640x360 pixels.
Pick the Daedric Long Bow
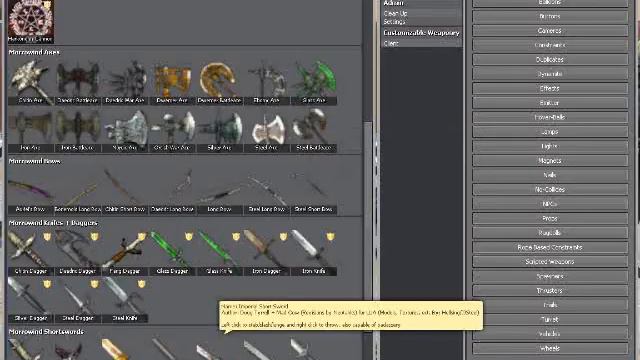(172, 191)
